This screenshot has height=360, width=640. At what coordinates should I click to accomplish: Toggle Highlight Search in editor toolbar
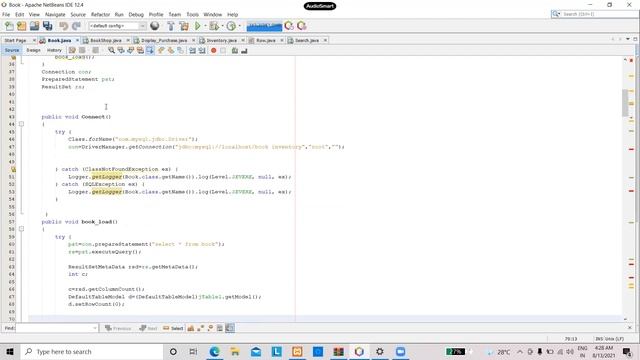(x=140, y=51)
